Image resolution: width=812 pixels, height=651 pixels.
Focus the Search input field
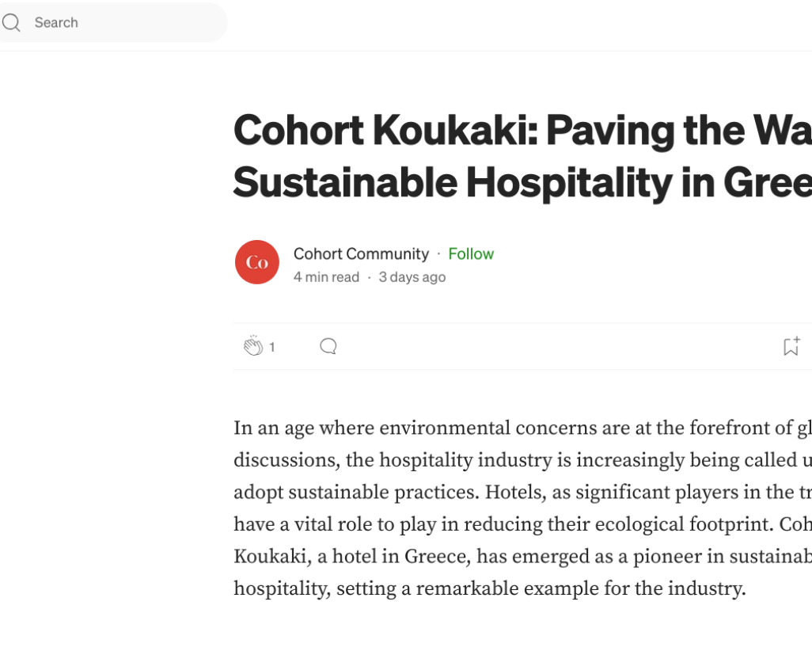point(119,23)
